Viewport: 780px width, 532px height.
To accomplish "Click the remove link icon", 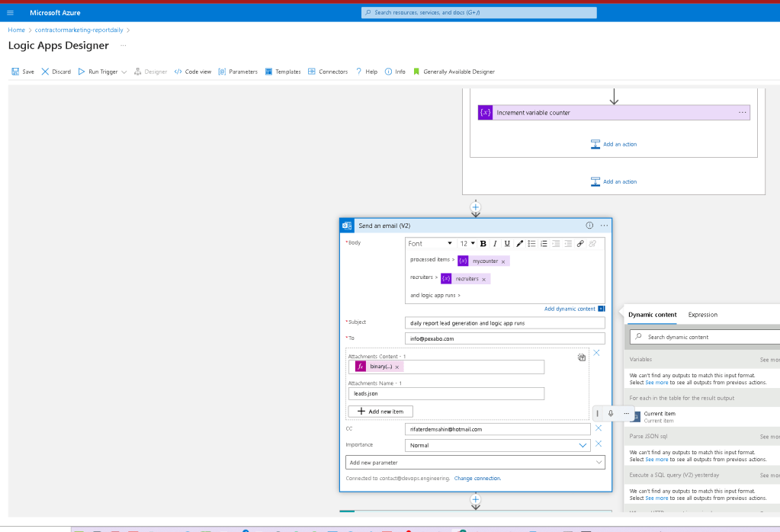I will 592,243.
